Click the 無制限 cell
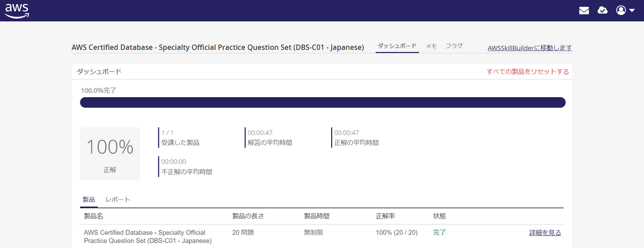Image resolution: width=644 pixels, height=248 pixels. click(313, 232)
